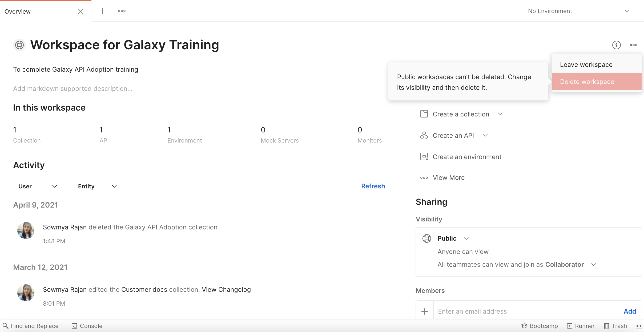Click the Add member (+) icon
This screenshot has height=332, width=644.
pyautogui.click(x=425, y=311)
